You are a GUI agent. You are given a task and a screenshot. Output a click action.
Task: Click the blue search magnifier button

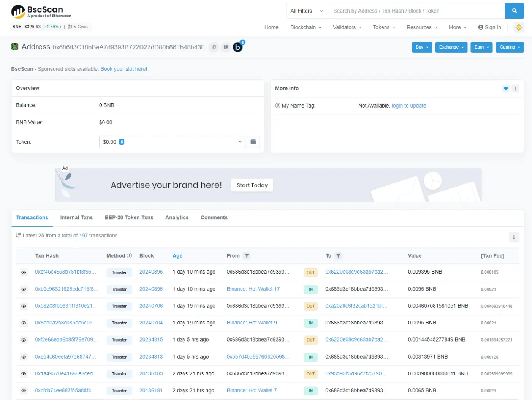pyautogui.click(x=514, y=11)
